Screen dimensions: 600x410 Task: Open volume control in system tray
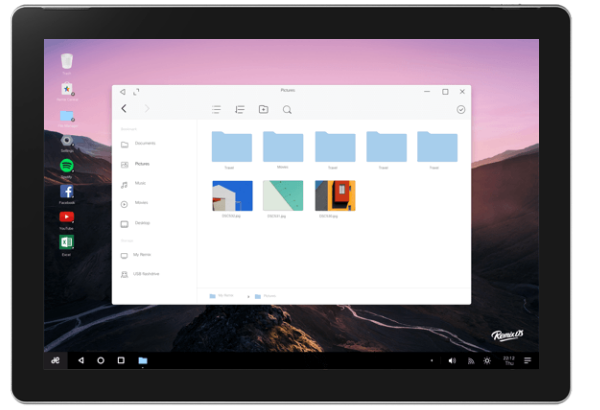tap(452, 361)
